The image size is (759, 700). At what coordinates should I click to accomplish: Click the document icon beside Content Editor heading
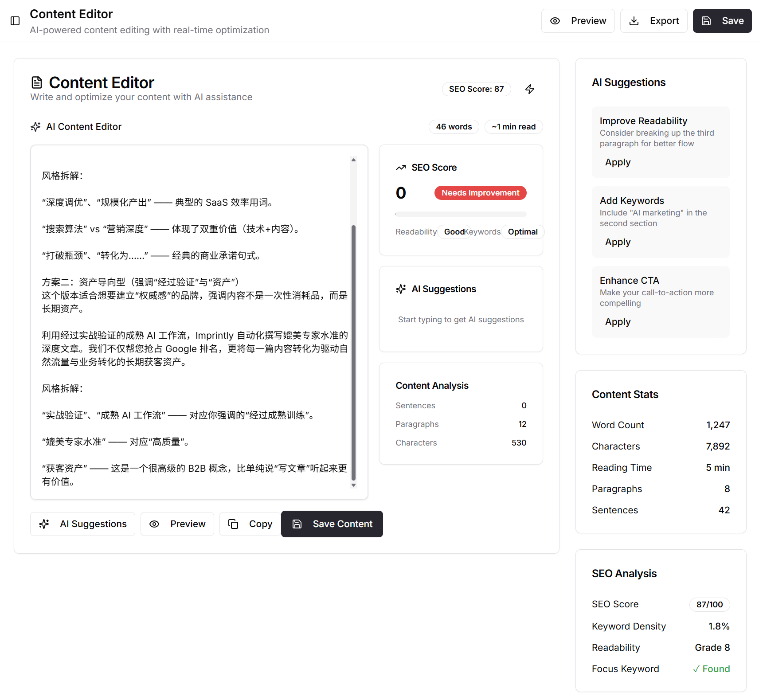pos(37,82)
